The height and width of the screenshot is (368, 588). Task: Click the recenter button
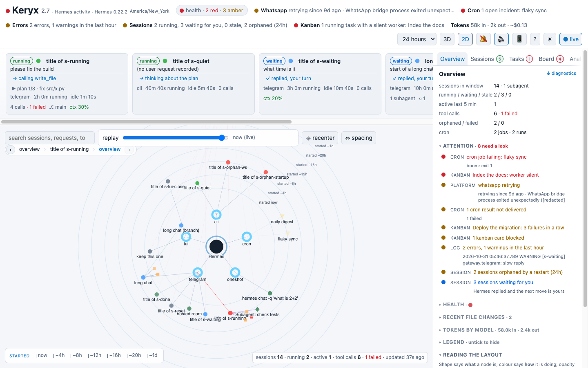click(x=321, y=138)
